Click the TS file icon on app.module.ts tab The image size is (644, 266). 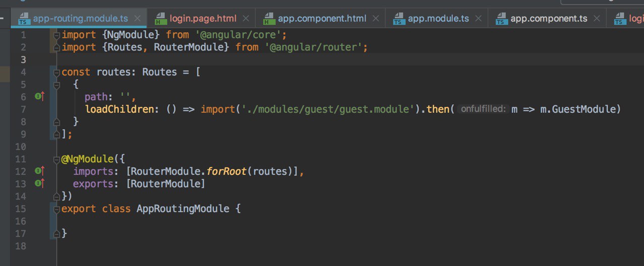click(399, 19)
